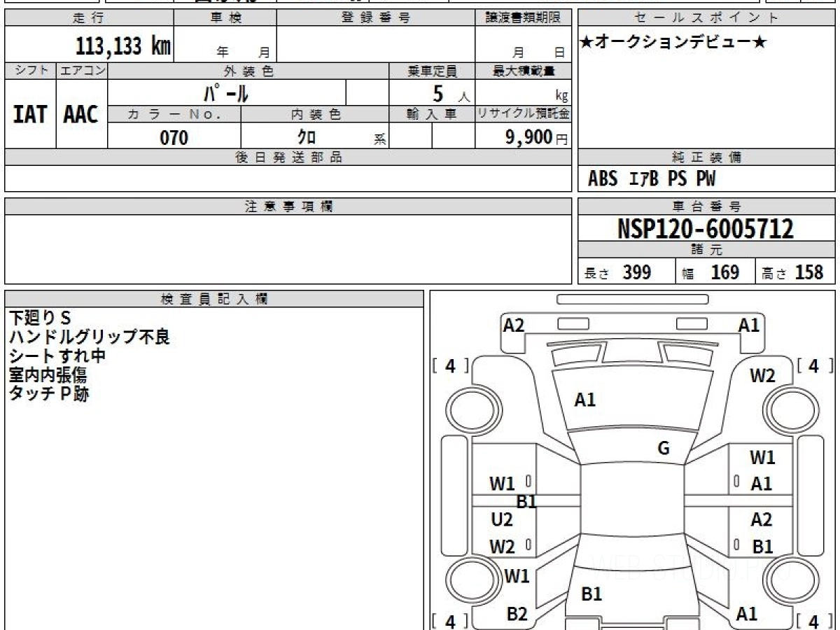Screen dimensions: 840x630
Task: Select the ハンドルグリップ不良 inspector note
Action: coord(89,337)
